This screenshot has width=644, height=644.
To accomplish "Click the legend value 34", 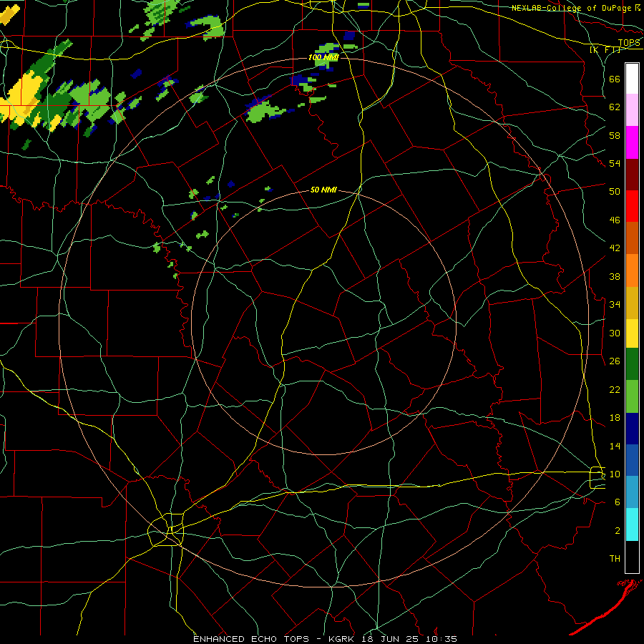I will coord(615,305).
